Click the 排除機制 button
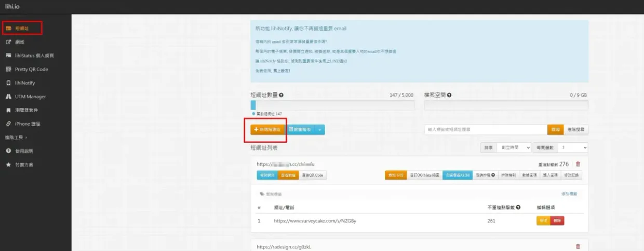 pos(508,175)
